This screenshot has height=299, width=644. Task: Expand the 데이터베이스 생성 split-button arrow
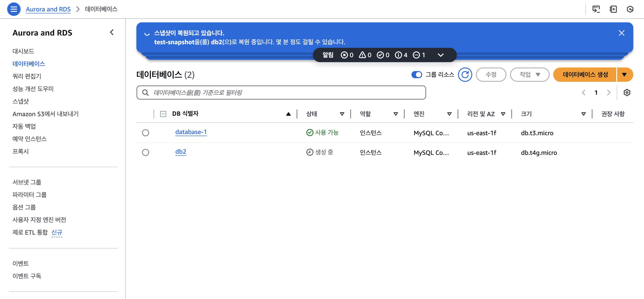click(x=624, y=75)
